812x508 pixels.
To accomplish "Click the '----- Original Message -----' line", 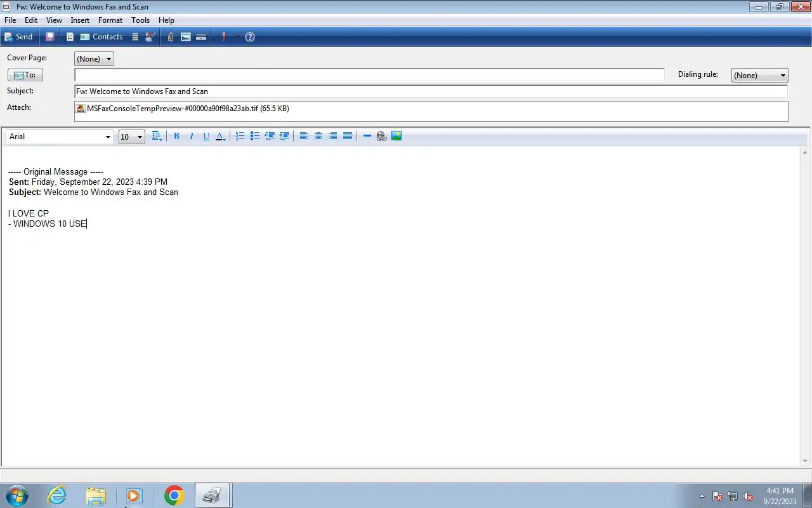I will coord(56,171).
